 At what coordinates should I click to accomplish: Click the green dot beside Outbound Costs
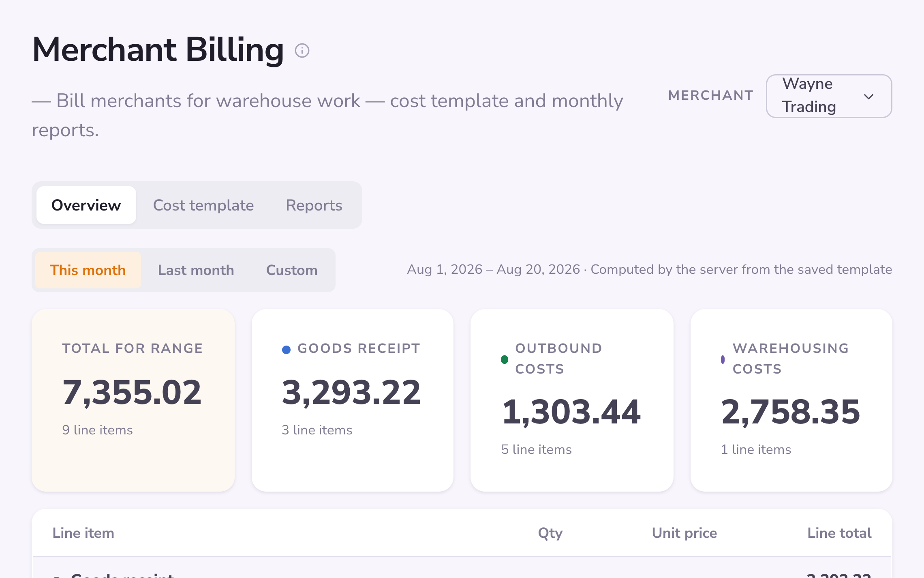(505, 359)
